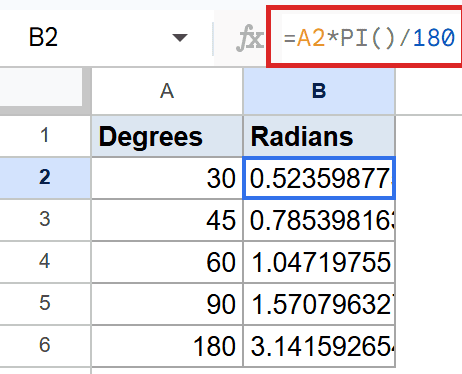462x374 pixels.
Task: Select row 6 header
Action: pyautogui.click(x=45, y=345)
